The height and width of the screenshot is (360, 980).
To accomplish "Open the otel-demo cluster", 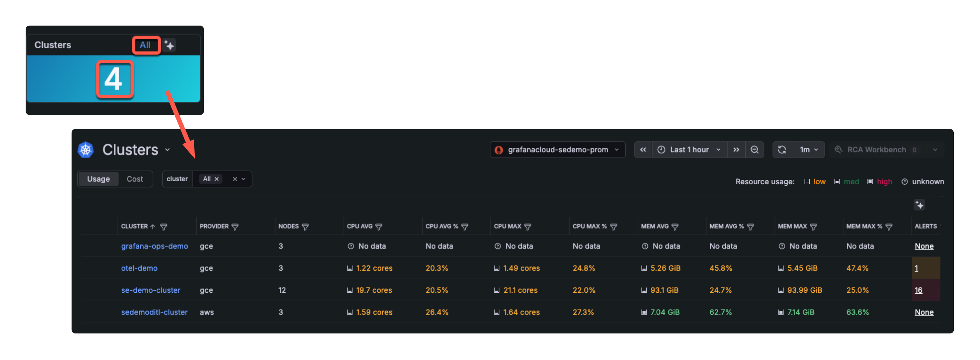I will (139, 268).
